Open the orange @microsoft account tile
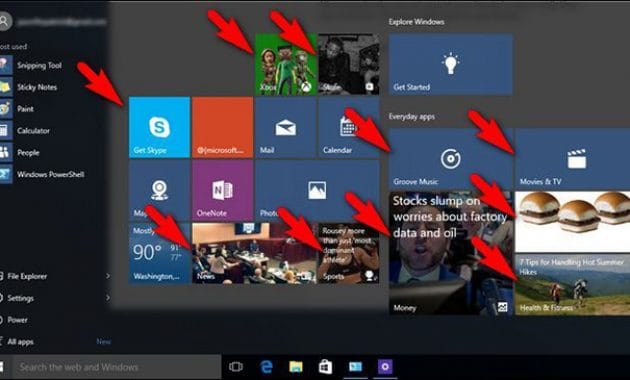This screenshot has height=380, width=630. 223,127
